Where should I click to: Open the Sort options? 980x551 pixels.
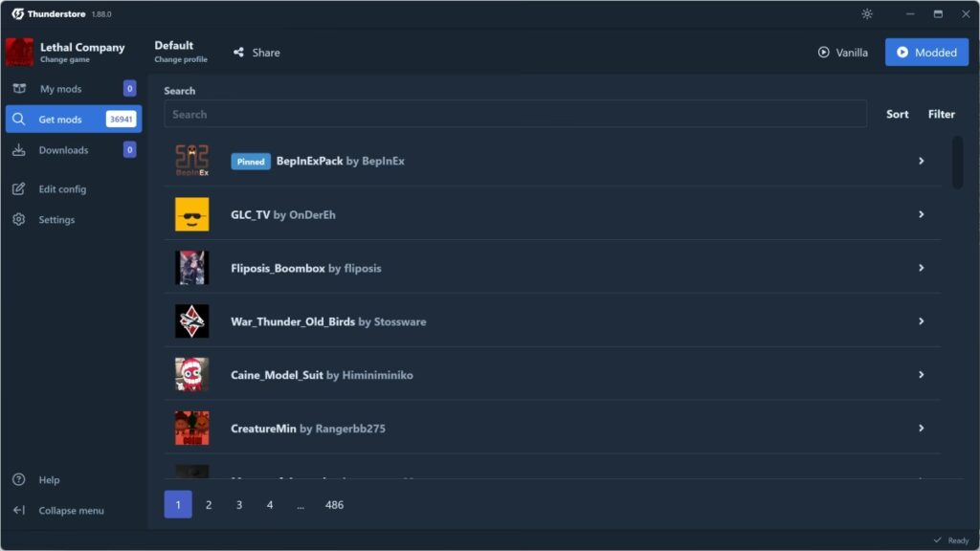[897, 115]
